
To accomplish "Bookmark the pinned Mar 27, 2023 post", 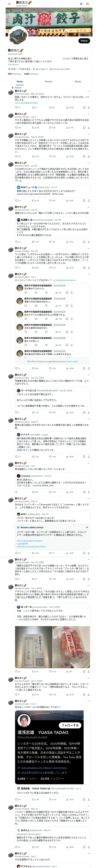I will tap(84, 107).
